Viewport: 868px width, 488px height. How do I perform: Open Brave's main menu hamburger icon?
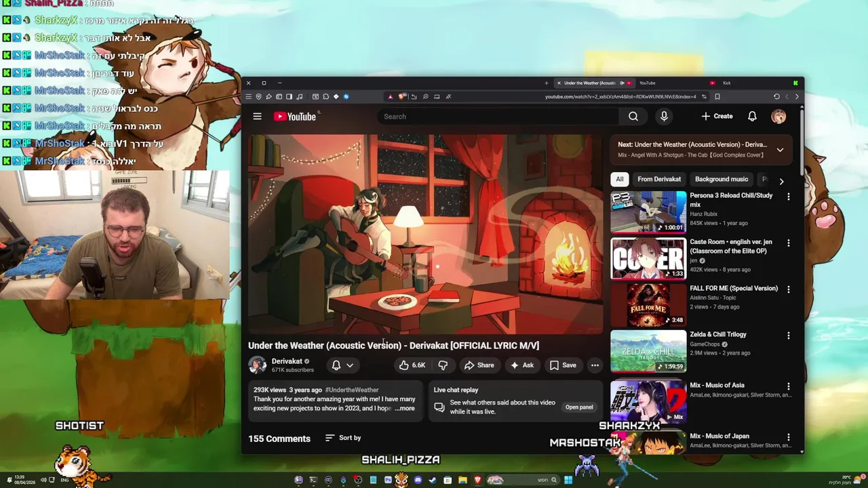pyautogui.click(x=249, y=96)
